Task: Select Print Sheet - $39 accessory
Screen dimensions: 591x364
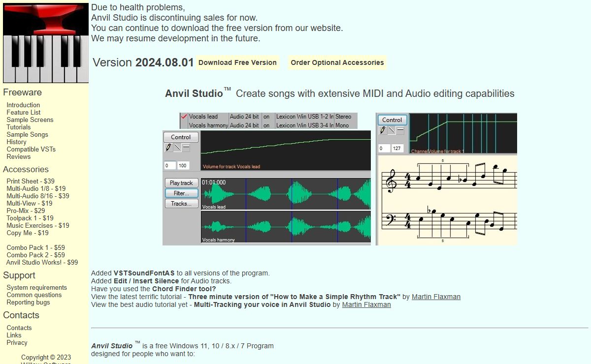Action: (31, 181)
